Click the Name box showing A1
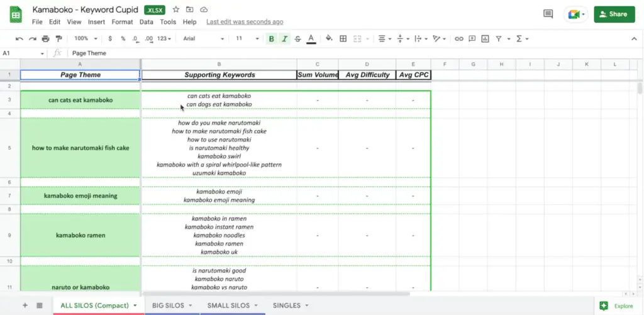Viewport: 644px width, 315px height. pyautogui.click(x=23, y=53)
